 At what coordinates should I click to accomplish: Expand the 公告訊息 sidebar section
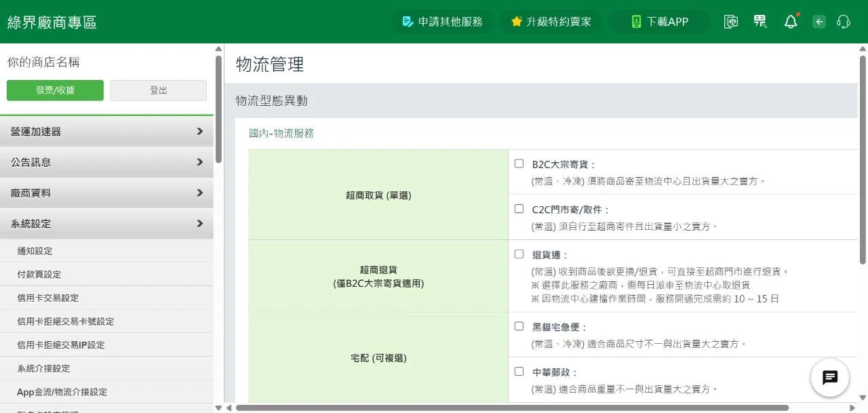pyautogui.click(x=106, y=162)
